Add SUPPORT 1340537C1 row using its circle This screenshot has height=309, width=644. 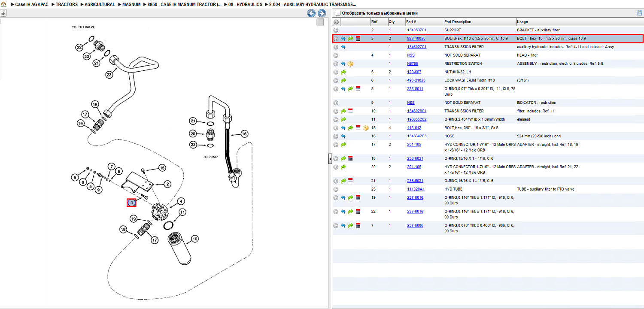(336, 30)
